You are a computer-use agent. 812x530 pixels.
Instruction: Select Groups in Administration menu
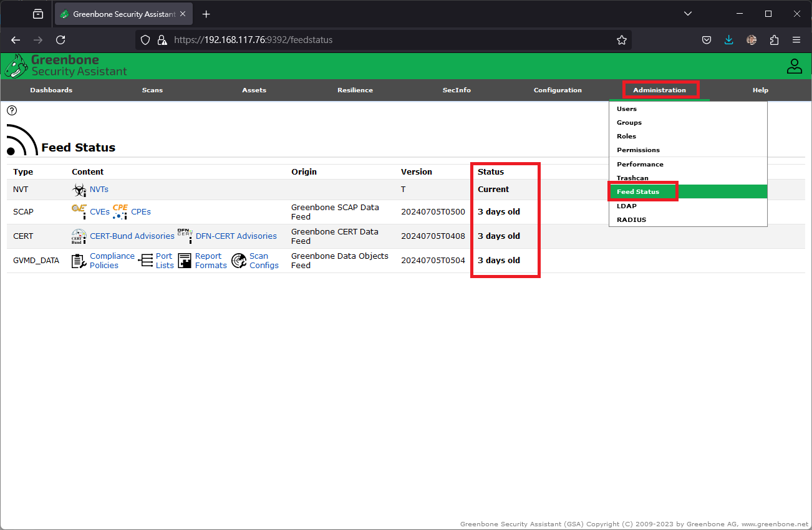tap(688, 123)
